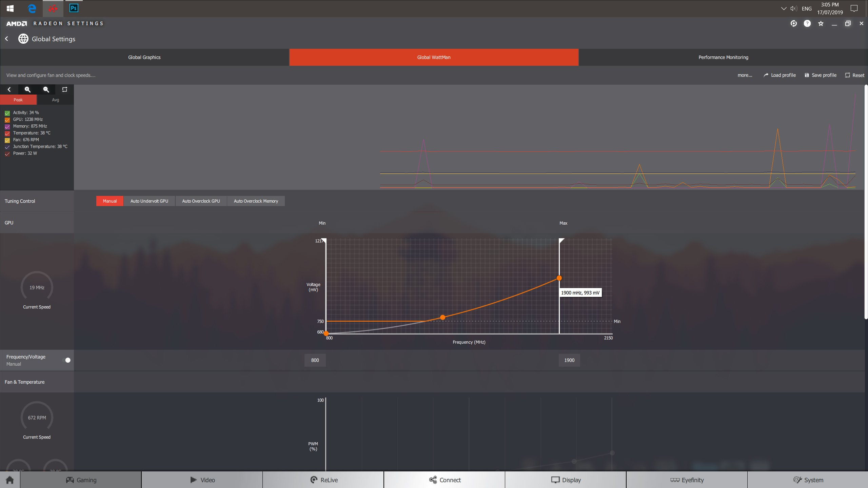Toggle the Frequency/Voltage Manual switch
Image resolution: width=868 pixels, height=488 pixels.
67,360
